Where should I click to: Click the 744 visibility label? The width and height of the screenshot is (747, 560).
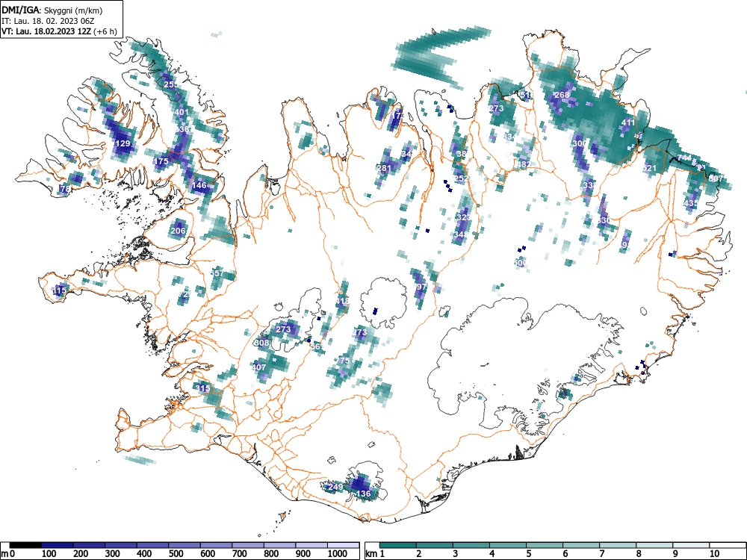(684, 158)
